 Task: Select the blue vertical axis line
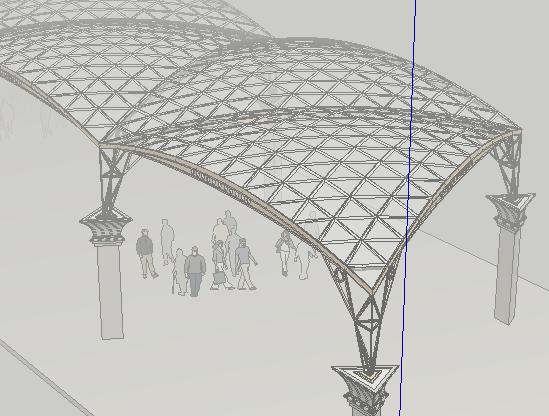pyautogui.click(x=408, y=207)
